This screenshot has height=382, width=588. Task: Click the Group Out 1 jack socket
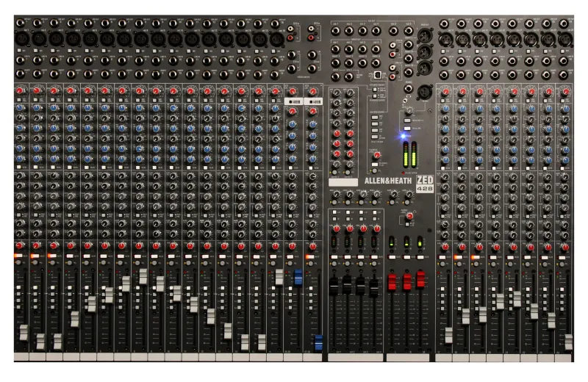tap(336, 48)
